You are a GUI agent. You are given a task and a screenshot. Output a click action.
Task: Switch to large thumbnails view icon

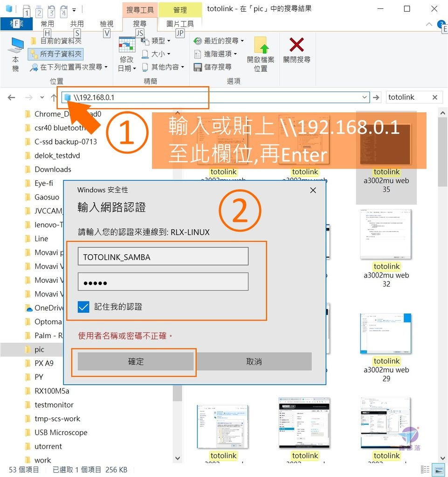[439, 470]
